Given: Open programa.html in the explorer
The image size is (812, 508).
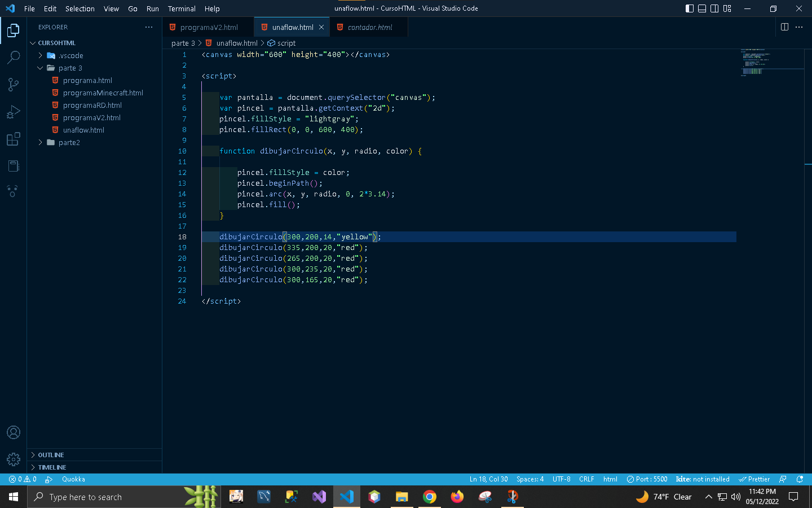Looking at the screenshot, I should click(94, 80).
